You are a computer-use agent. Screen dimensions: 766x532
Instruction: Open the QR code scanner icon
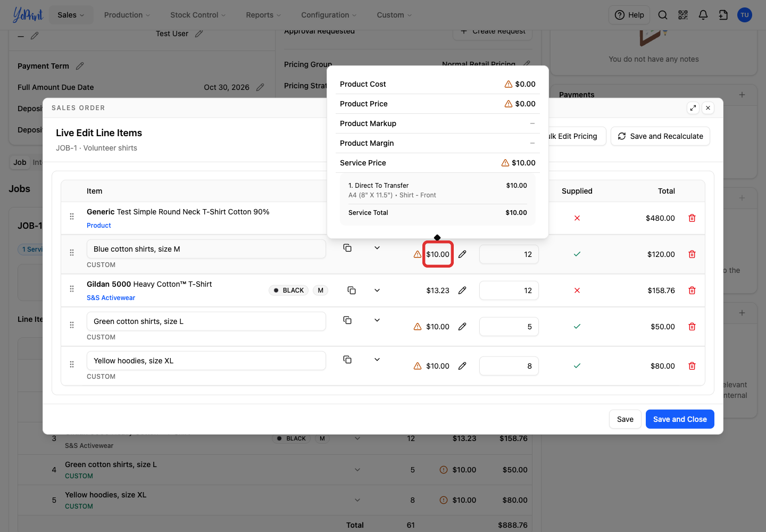click(x=683, y=15)
